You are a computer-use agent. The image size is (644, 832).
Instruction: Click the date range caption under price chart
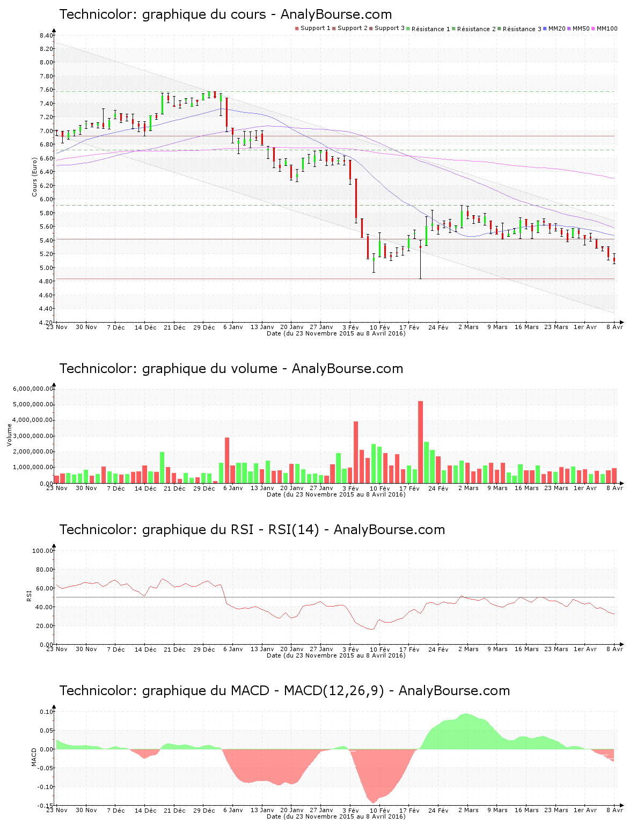(336, 333)
